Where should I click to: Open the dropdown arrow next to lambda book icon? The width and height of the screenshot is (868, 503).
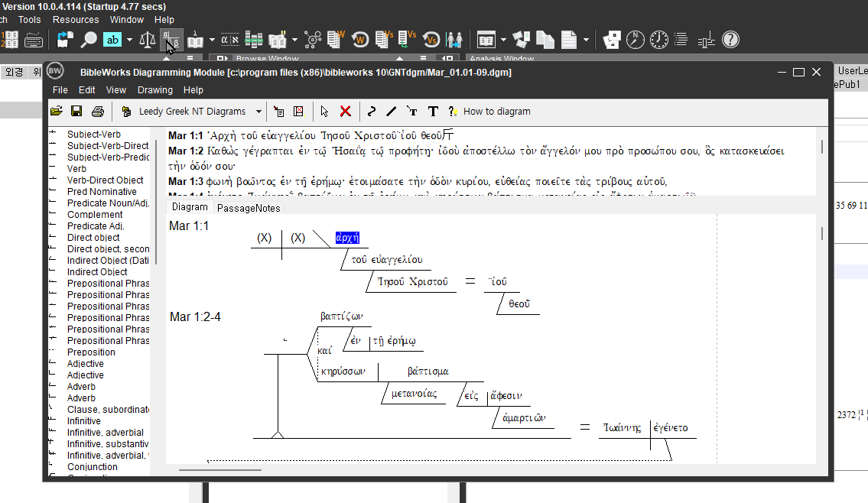212,39
